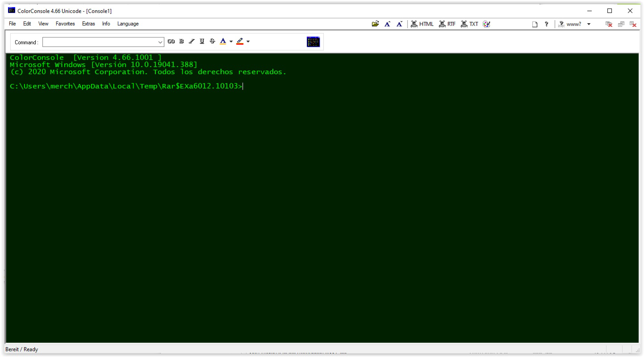Maximize the ColorConsole window

pos(610,10)
